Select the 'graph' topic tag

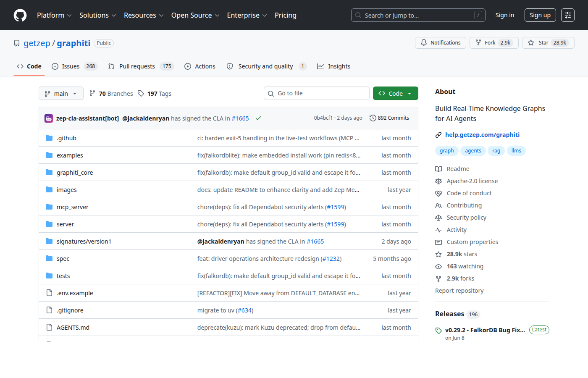pos(447,151)
